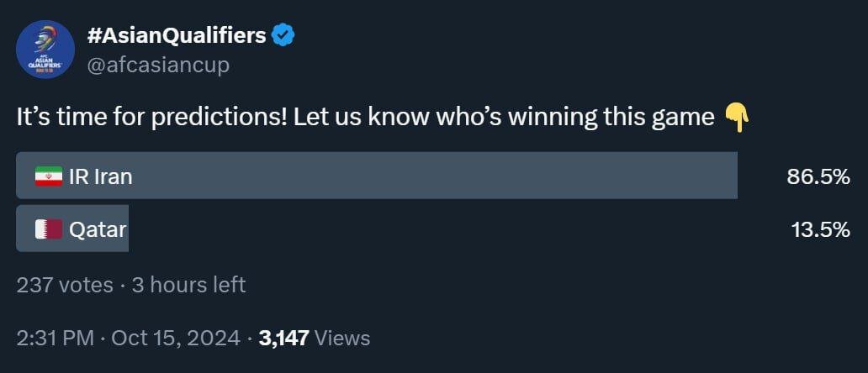Open the 2:31 PM timestamp link
The height and width of the screenshot is (373, 868).
click(x=56, y=338)
